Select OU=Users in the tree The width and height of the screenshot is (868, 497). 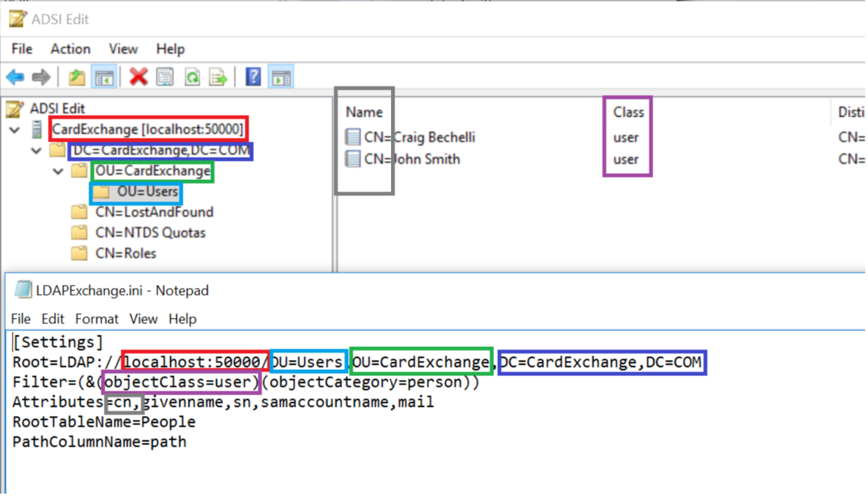click(x=148, y=192)
